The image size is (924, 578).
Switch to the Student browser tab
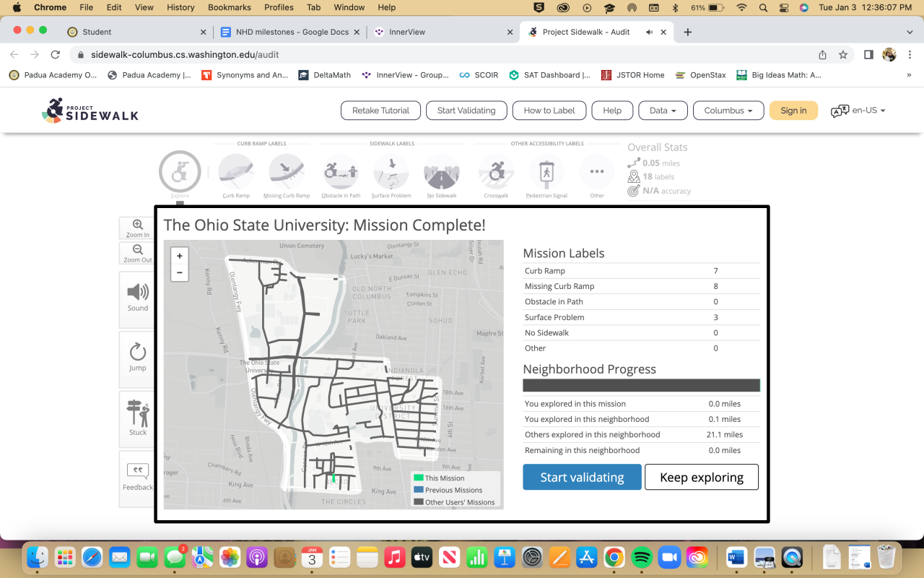[x=135, y=32]
